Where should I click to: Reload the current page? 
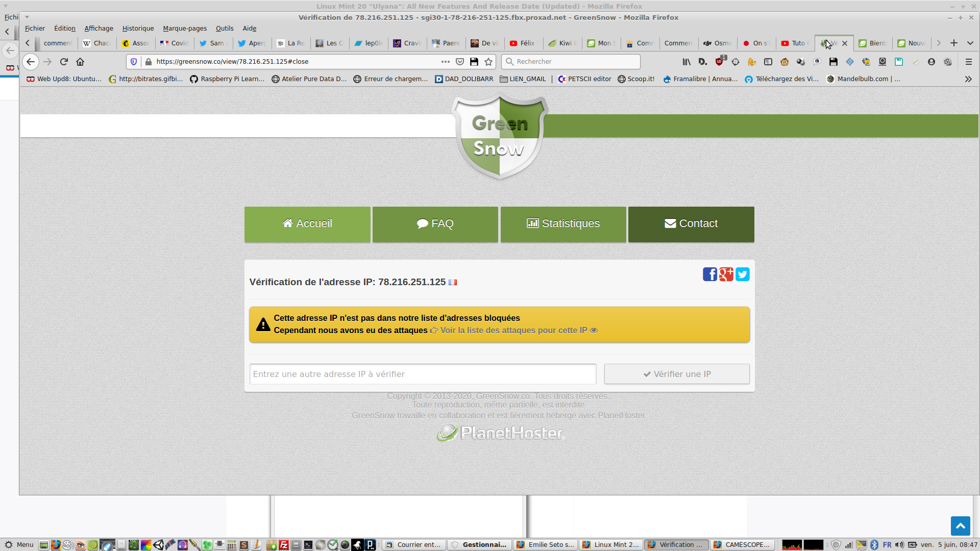64,62
